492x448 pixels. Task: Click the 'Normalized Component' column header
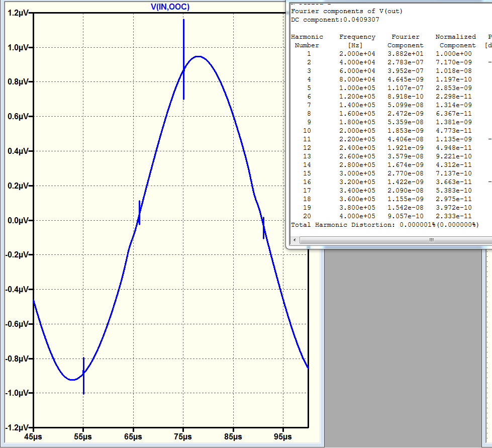point(456,41)
